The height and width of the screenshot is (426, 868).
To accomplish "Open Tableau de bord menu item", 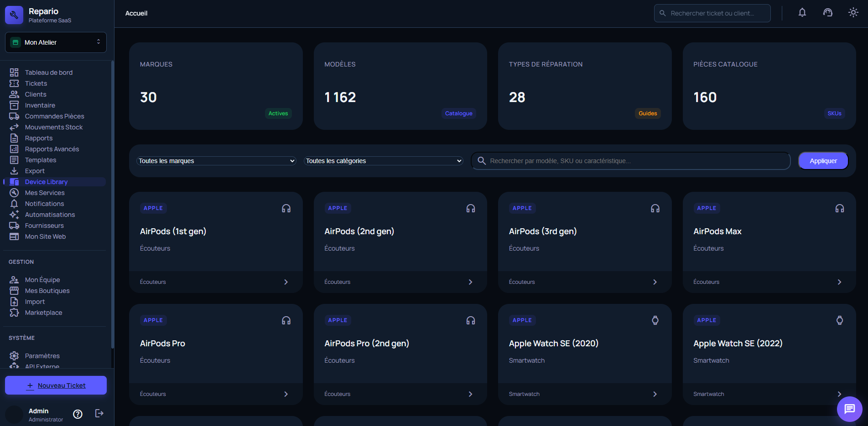I will 48,72.
